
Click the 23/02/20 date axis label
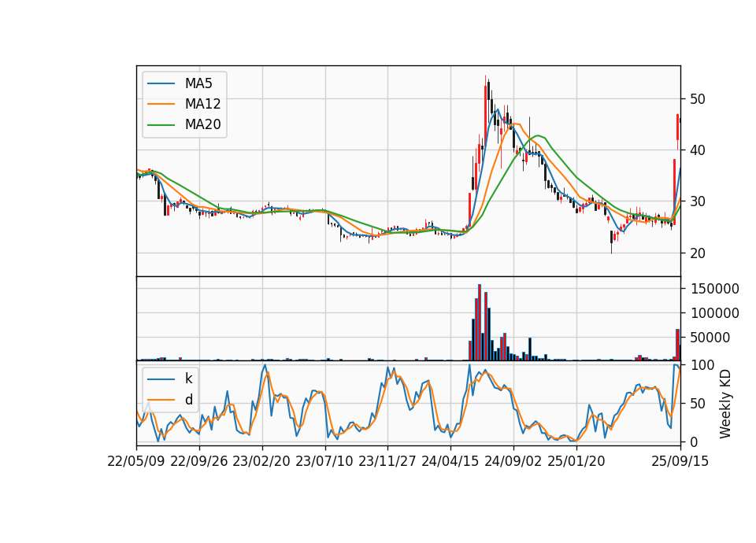pyautogui.click(x=261, y=461)
